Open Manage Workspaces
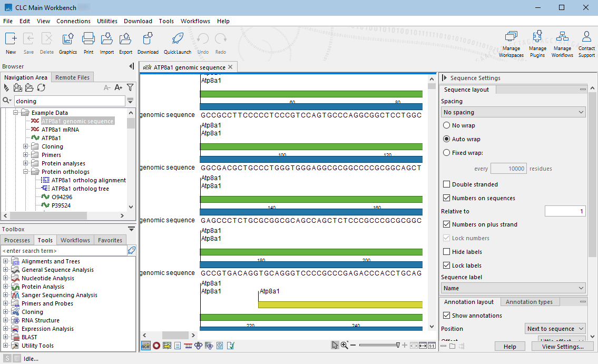This screenshot has height=364, width=598. 511,38
